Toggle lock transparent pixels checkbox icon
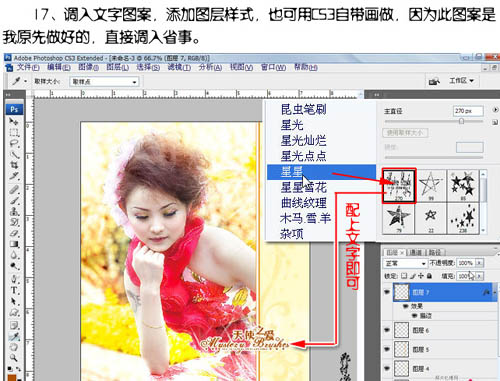The image size is (500, 381). [x=404, y=276]
